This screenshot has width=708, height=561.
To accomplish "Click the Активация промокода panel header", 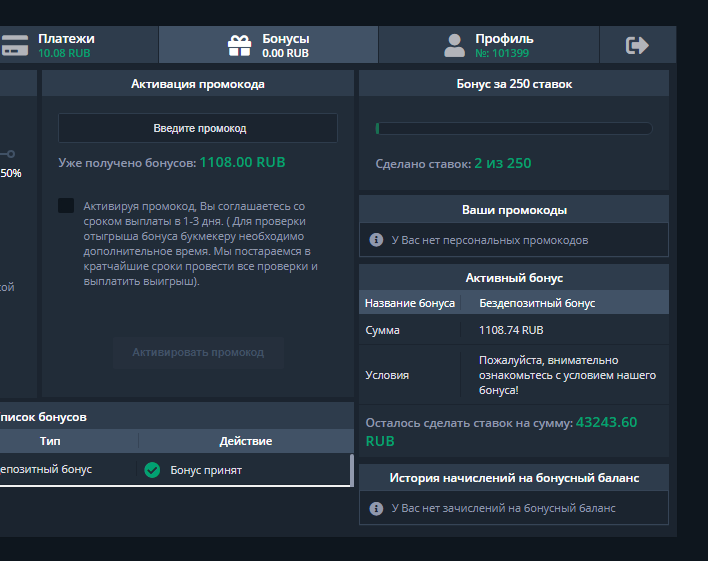I will (198, 84).
